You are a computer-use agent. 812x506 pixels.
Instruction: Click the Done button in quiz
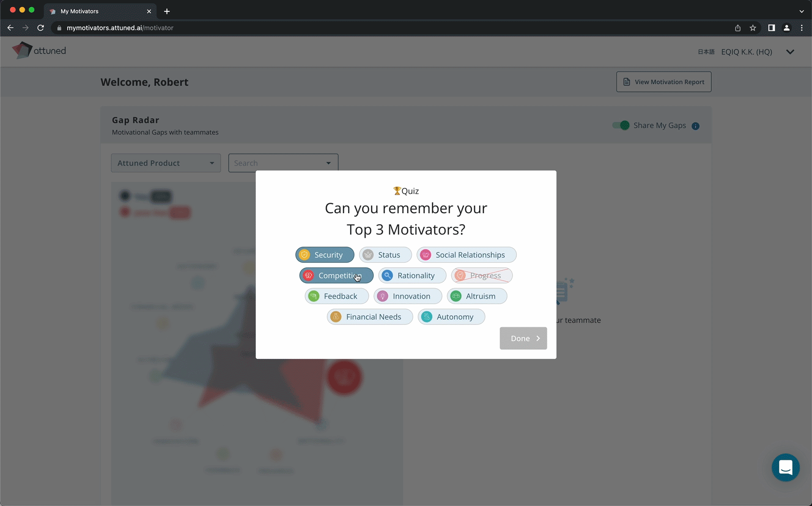[x=523, y=338]
